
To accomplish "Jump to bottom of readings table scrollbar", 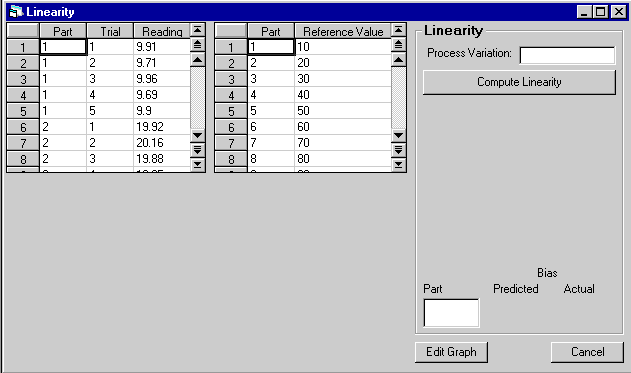I will click(x=197, y=164).
